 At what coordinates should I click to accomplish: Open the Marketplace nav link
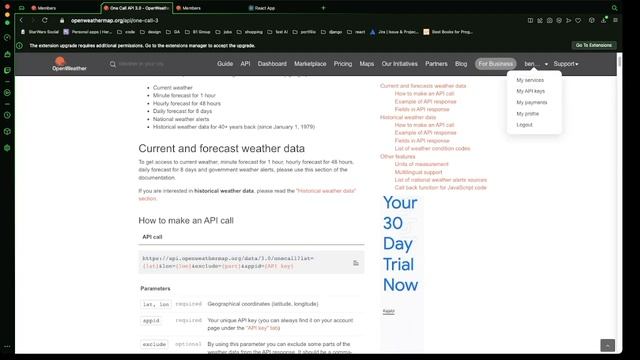[310, 64]
